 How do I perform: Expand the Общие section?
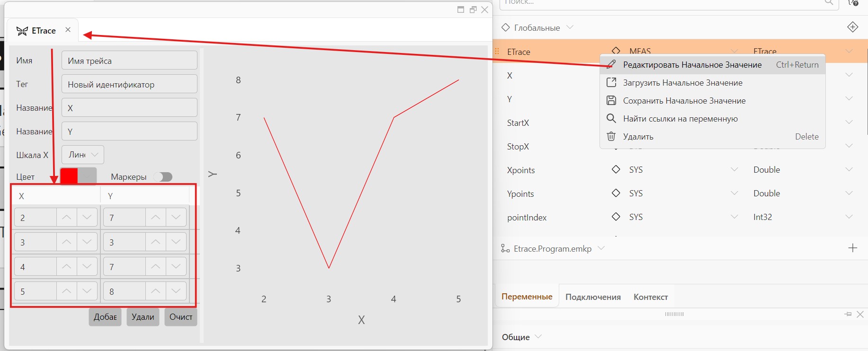[x=538, y=337]
